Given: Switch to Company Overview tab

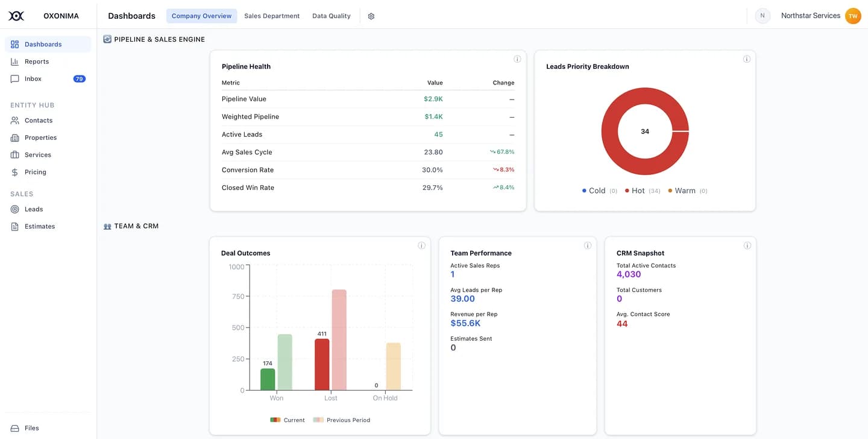Looking at the screenshot, I should coord(201,16).
